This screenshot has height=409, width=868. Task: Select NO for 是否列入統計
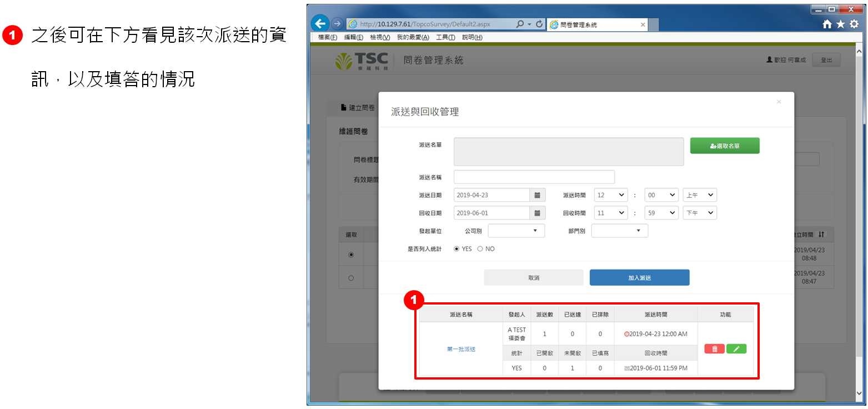(480, 249)
